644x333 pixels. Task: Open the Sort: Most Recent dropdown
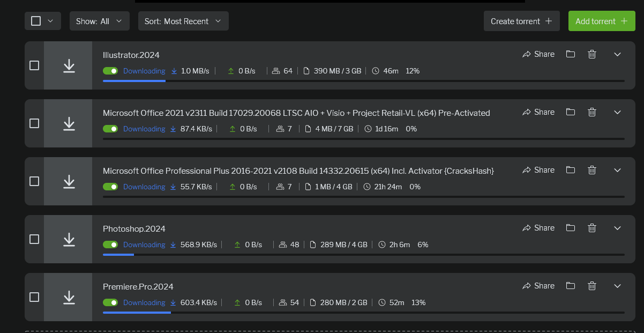(x=183, y=21)
